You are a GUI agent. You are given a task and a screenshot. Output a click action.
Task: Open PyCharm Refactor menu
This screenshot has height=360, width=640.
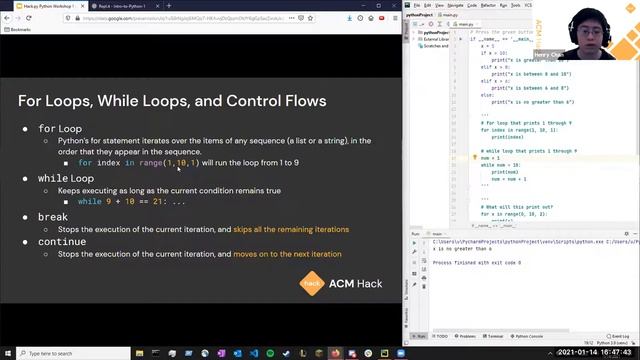488,5
